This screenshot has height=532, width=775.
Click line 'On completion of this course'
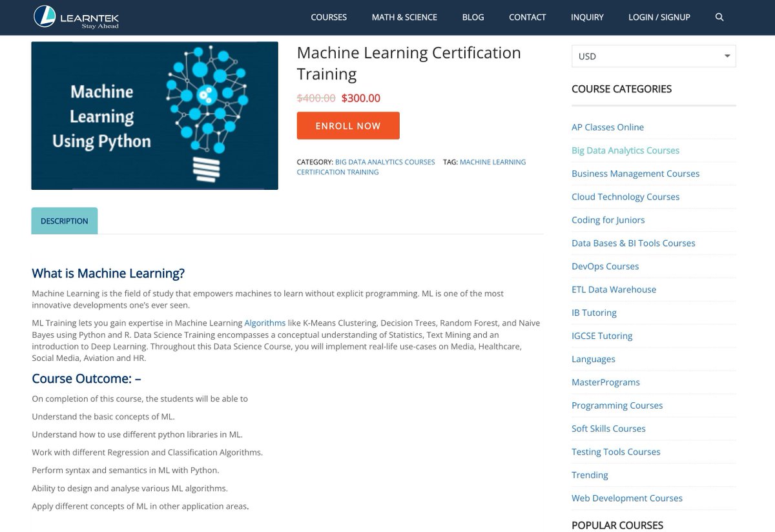[140, 399]
